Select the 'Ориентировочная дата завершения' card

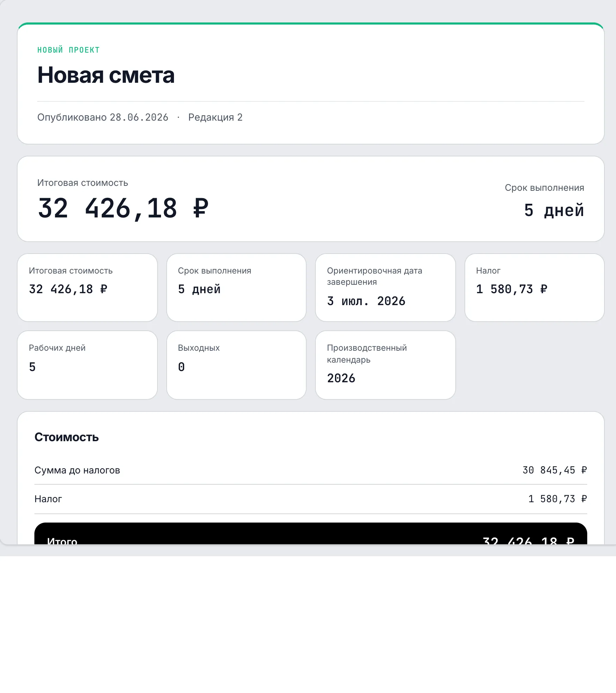(386, 288)
